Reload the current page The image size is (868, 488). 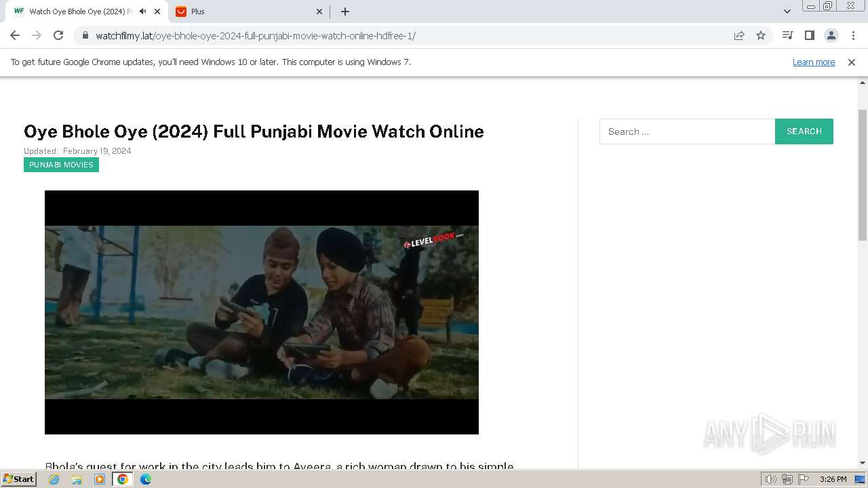58,35
